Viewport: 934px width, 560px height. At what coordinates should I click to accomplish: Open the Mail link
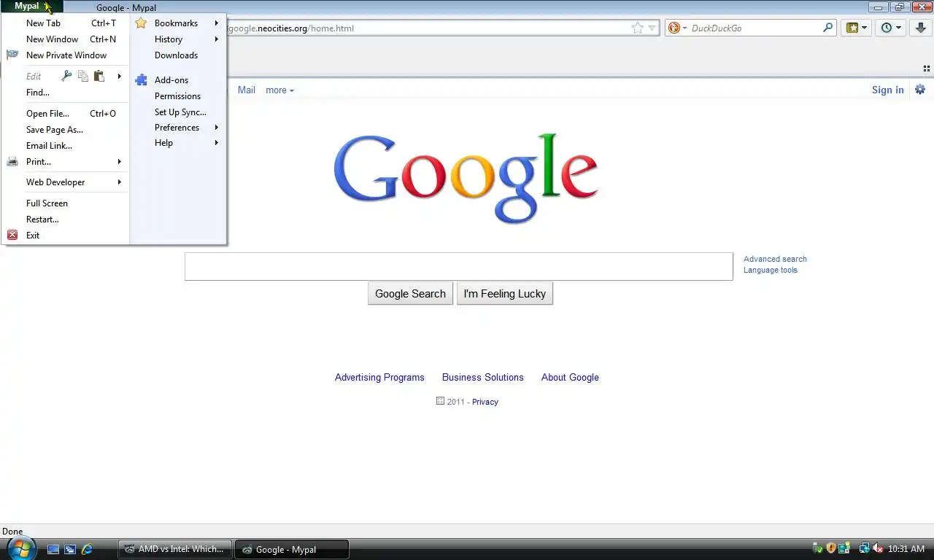[247, 90]
